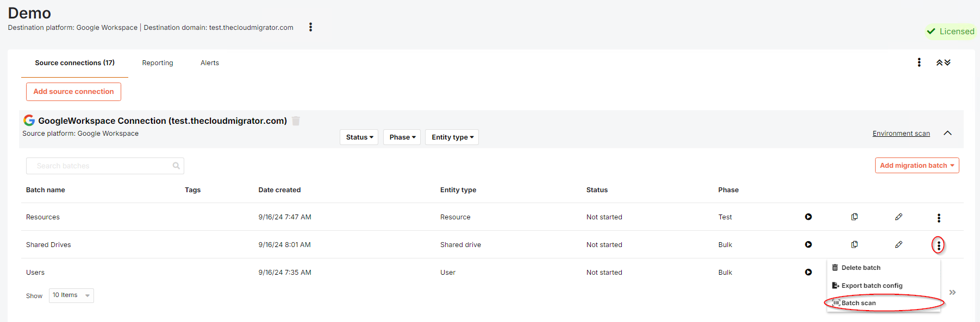Image resolution: width=980 pixels, height=322 pixels.
Task: Click the Shared drive entity type cell
Action: point(460,245)
